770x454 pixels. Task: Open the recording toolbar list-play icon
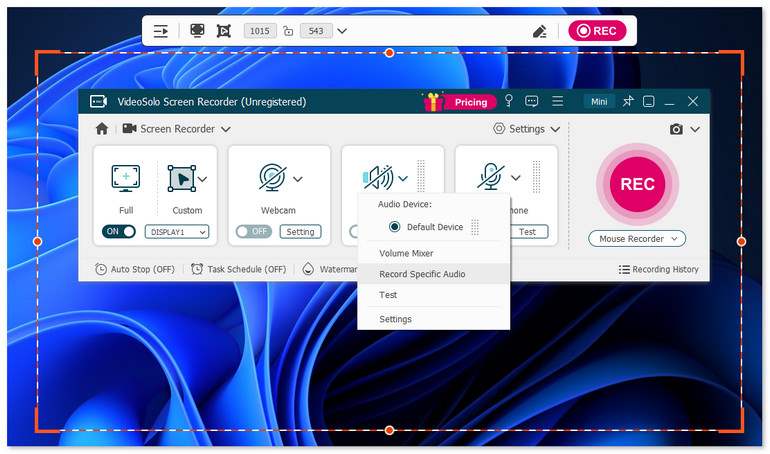(161, 31)
